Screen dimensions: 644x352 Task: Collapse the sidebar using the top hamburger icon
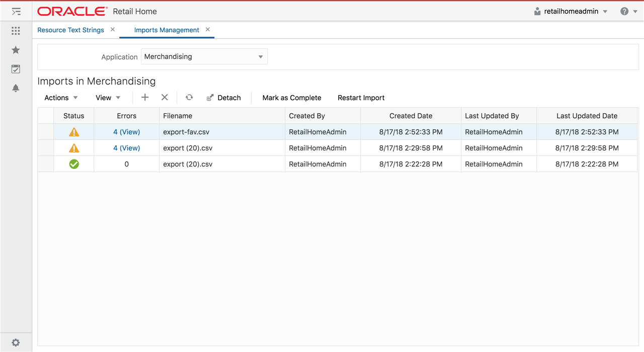click(16, 11)
